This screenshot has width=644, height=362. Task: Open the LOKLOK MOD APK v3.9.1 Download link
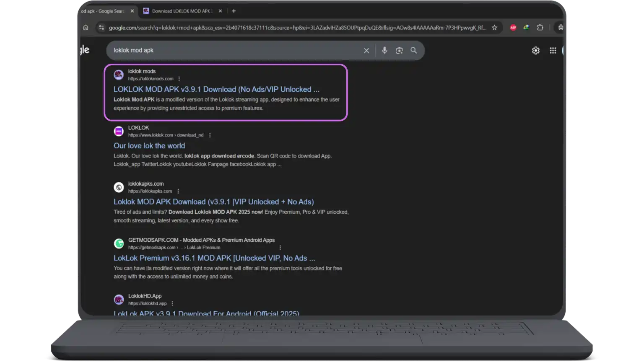(x=216, y=89)
